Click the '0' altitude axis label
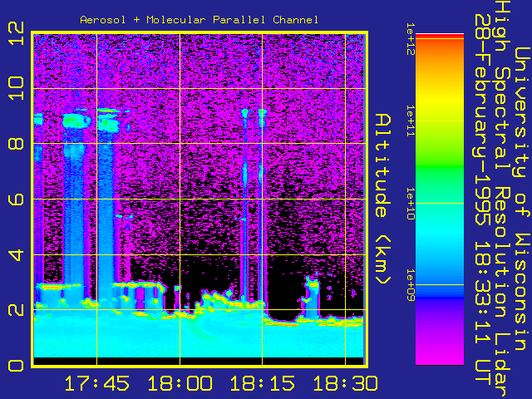Image resolution: width=532 pixels, height=399 pixels. click(x=16, y=366)
